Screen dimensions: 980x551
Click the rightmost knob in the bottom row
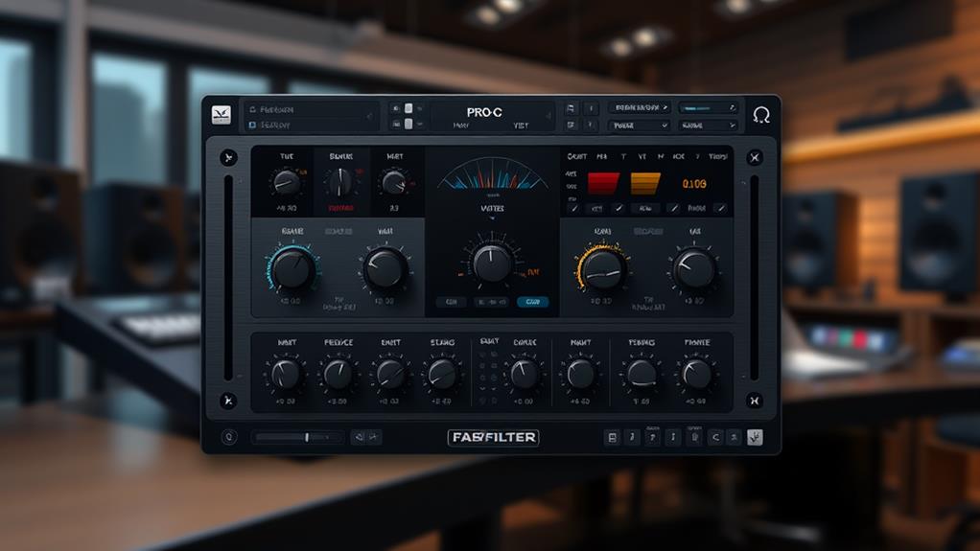pyautogui.click(x=695, y=374)
